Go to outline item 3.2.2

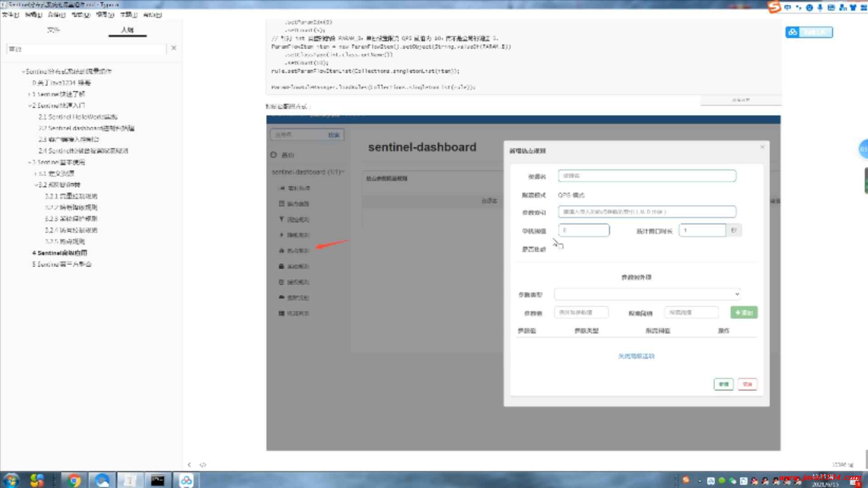pos(71,207)
